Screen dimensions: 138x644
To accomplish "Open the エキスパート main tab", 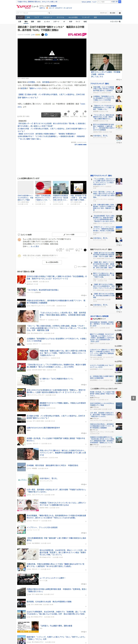I will (48, 17).
